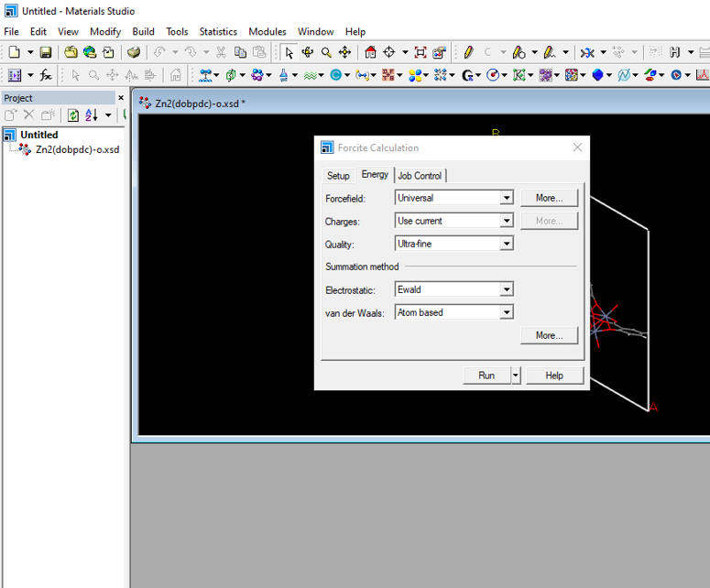Click the selection arrow pointer tool
710x588 pixels.
pyautogui.click(x=289, y=52)
